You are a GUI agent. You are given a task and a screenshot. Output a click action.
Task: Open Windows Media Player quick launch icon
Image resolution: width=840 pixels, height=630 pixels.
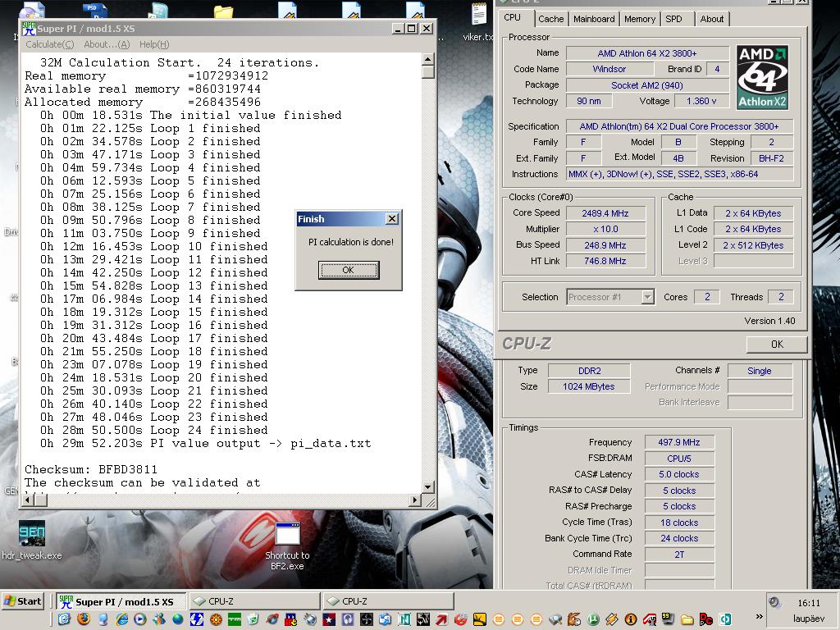[x=139, y=619]
